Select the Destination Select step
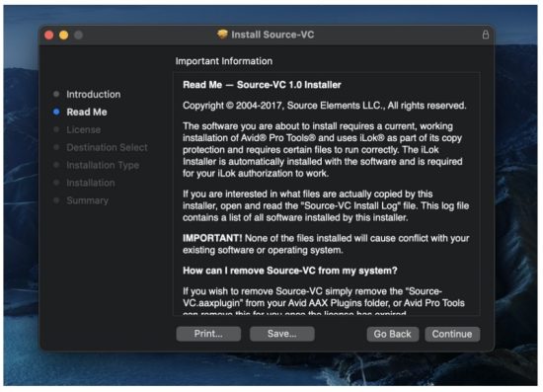 pyautogui.click(x=107, y=147)
